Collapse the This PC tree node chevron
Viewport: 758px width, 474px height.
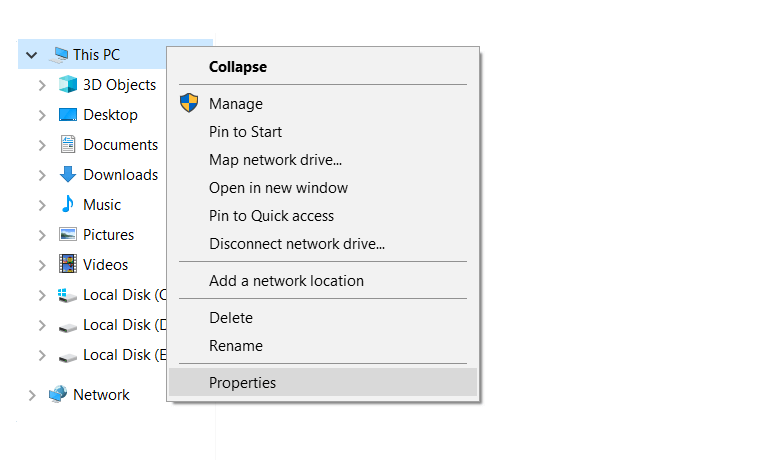tap(31, 55)
